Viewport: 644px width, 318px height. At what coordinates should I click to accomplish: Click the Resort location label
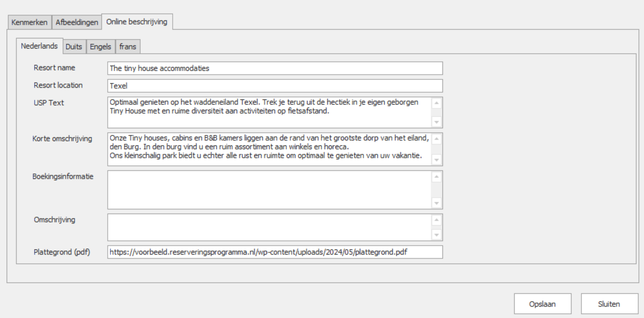pos(58,85)
